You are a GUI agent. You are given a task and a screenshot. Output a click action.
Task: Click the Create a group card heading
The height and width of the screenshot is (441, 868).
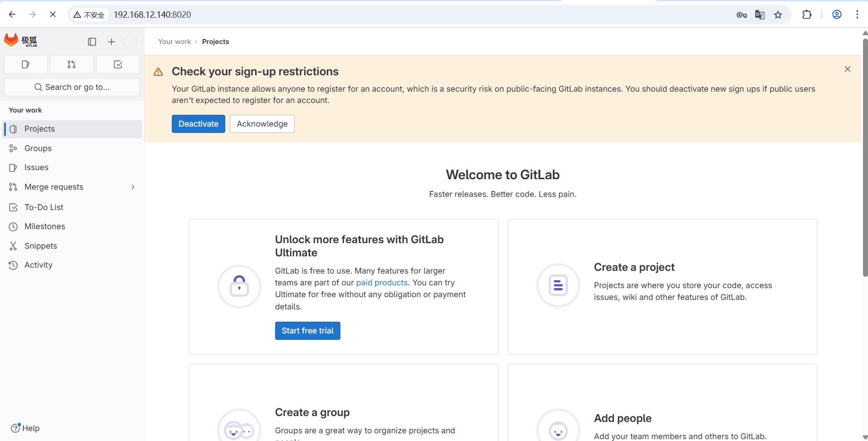point(312,412)
